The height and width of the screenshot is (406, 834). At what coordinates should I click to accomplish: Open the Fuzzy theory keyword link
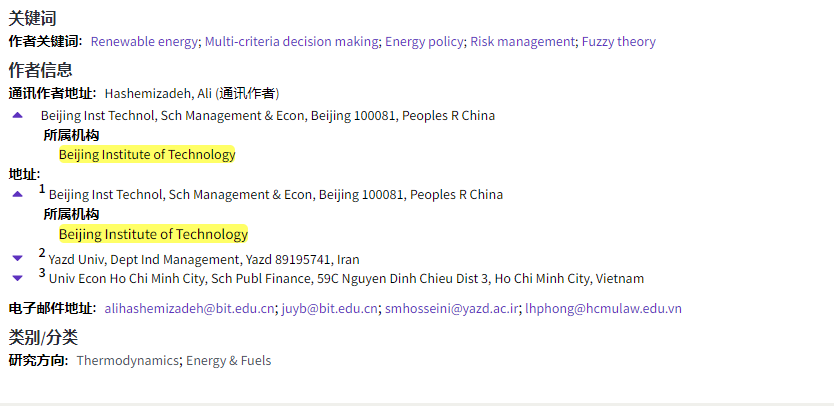coord(618,42)
